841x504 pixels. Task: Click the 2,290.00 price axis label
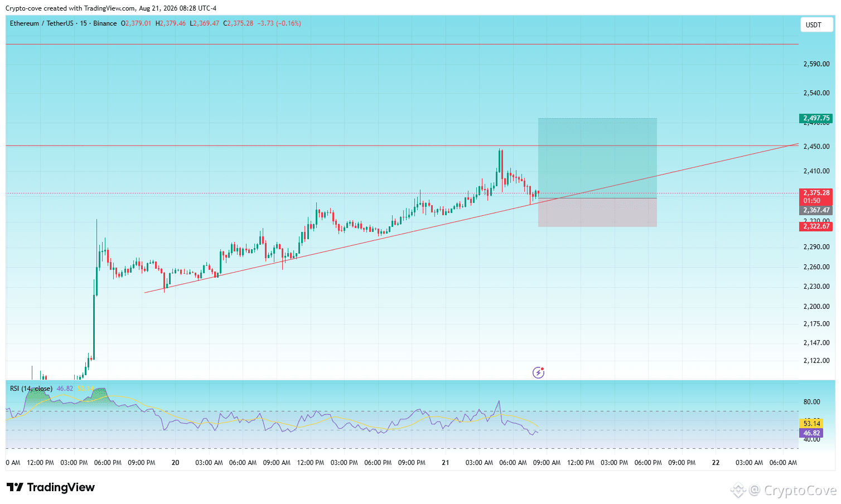tap(816, 247)
